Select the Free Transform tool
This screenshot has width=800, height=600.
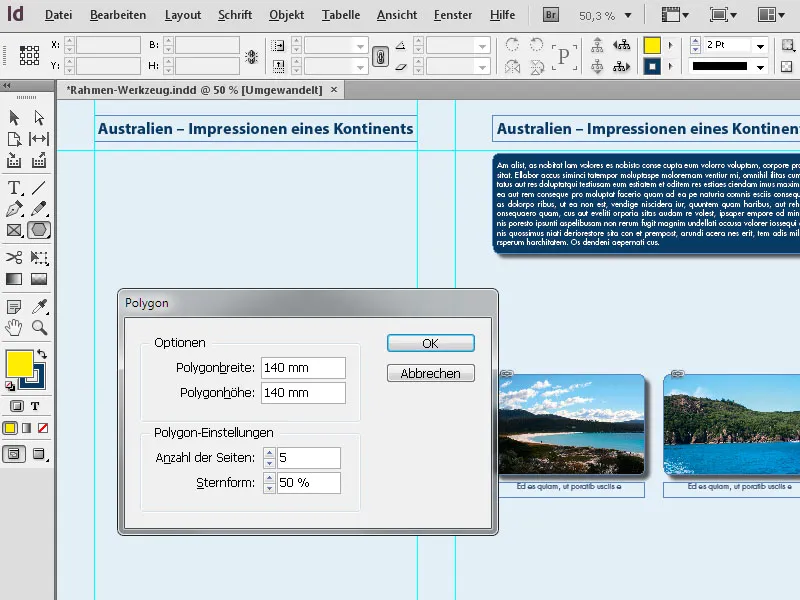[39, 257]
